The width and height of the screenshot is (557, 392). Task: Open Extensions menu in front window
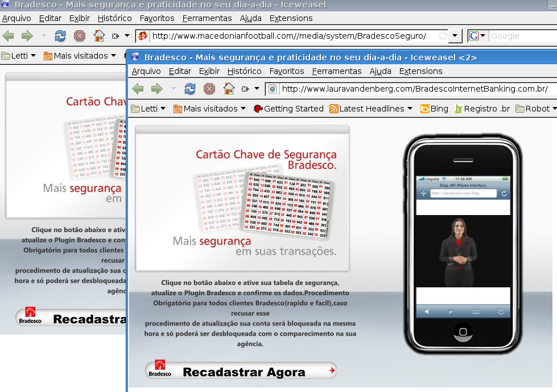pyautogui.click(x=420, y=71)
